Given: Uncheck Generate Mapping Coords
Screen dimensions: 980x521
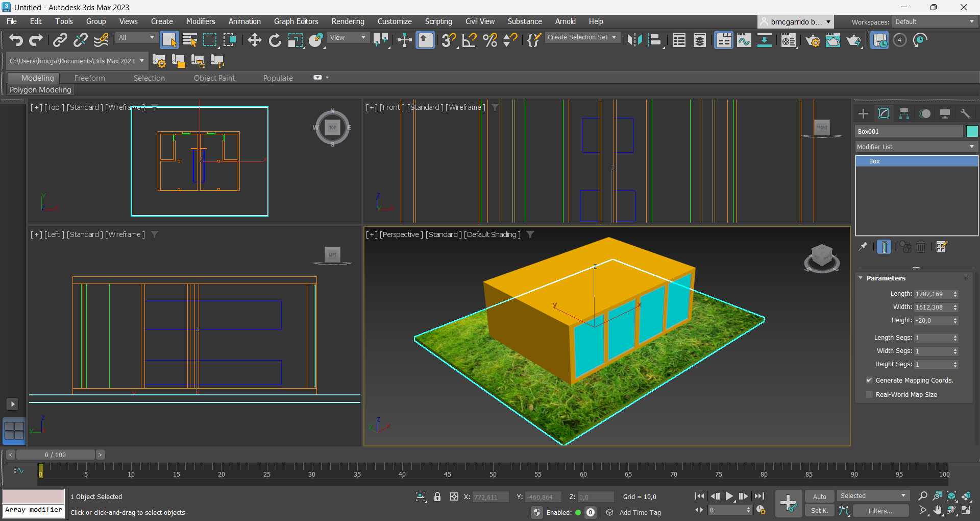Looking at the screenshot, I should click(x=869, y=380).
